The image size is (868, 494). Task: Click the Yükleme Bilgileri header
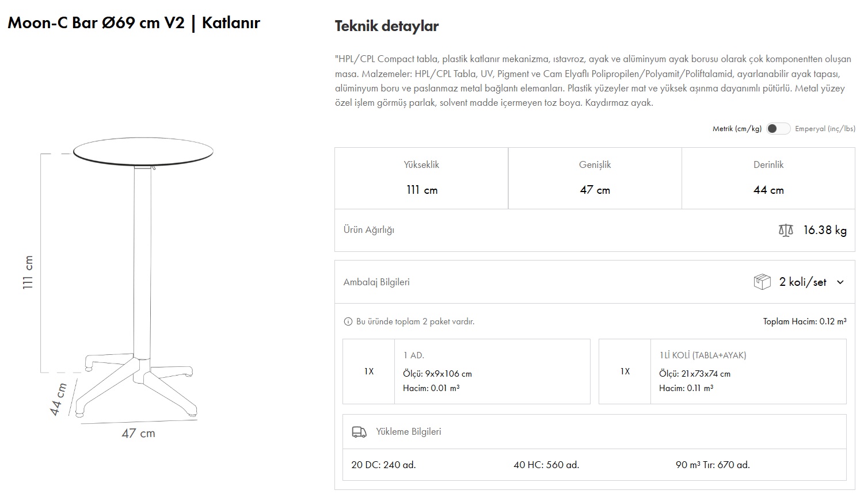click(408, 432)
